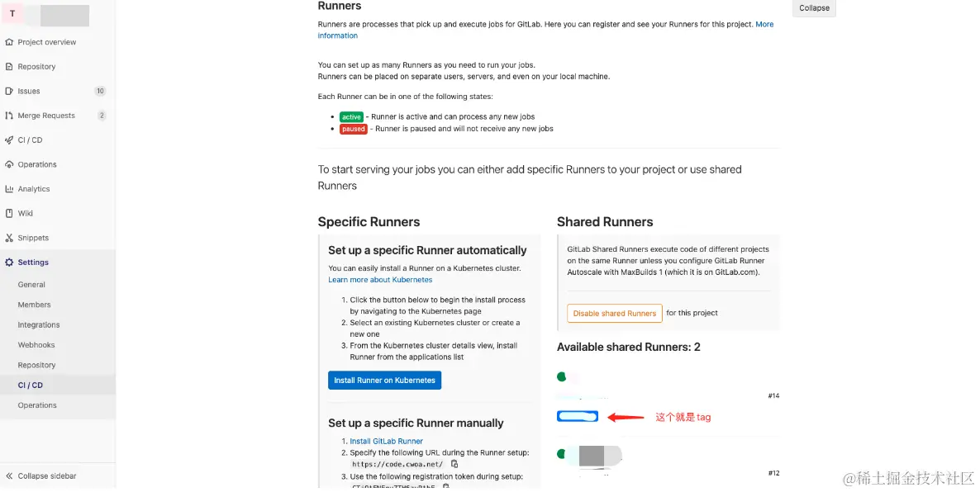This screenshot has height=492, width=980.
Task: Click Install Runner on Kubernetes button
Action: [x=384, y=381]
